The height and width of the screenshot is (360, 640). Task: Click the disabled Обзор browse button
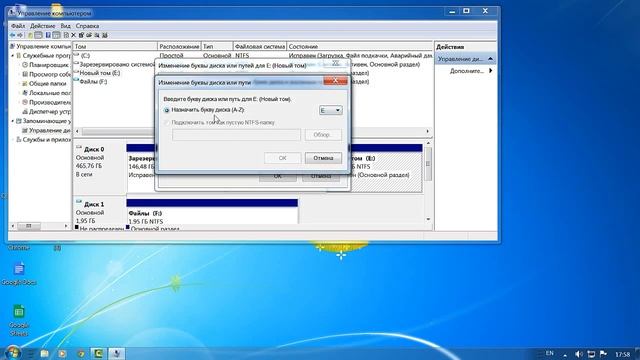(x=323, y=135)
